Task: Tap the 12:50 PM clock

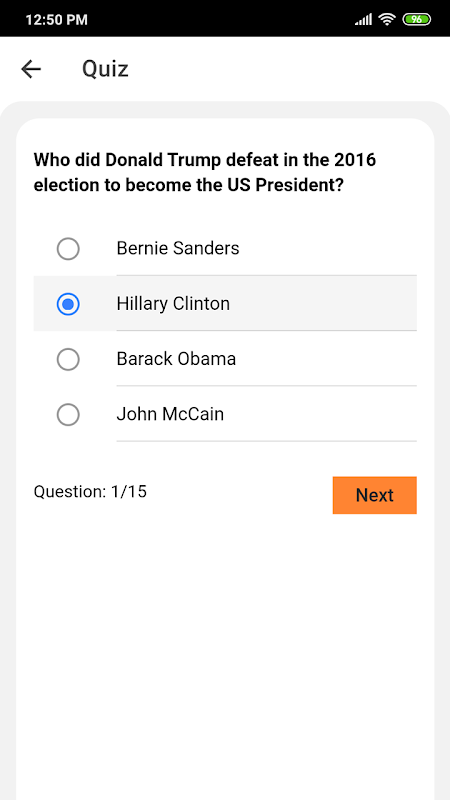Action: point(56,20)
